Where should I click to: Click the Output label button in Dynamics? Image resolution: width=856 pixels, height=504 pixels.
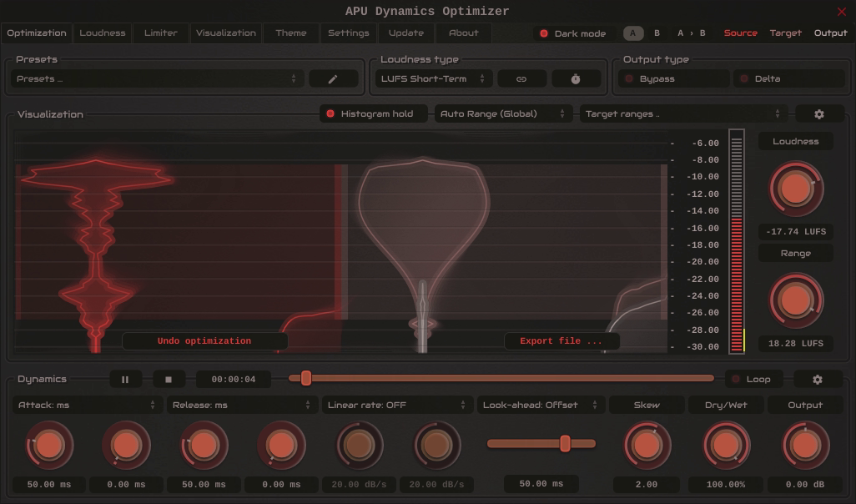coord(805,406)
